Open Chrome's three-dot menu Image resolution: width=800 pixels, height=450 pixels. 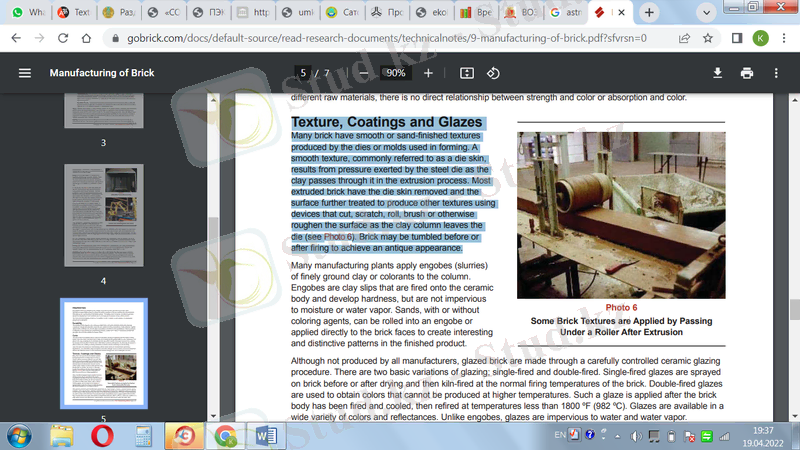783,38
